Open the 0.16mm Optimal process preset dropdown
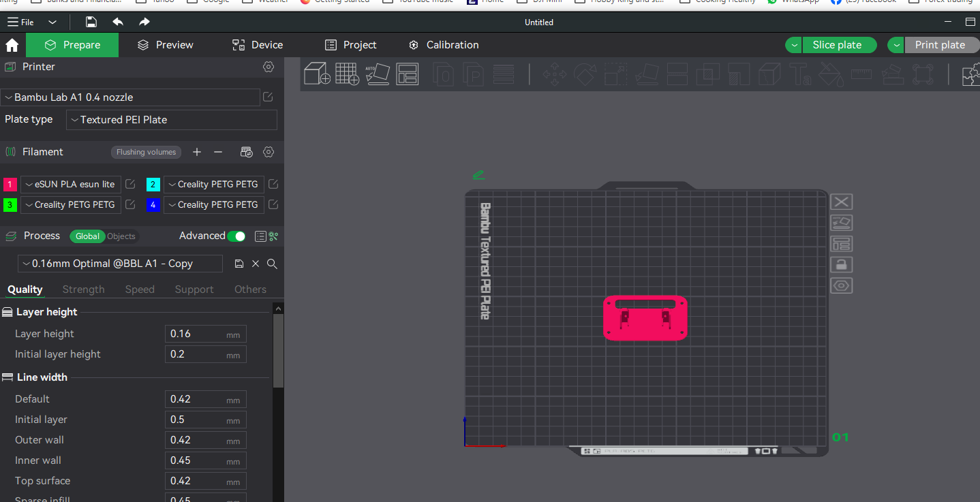The image size is (980, 502). point(120,264)
